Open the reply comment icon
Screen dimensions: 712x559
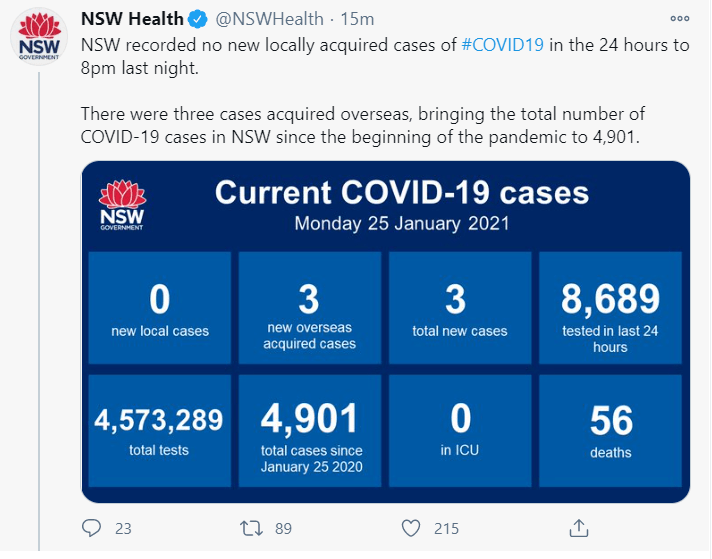pos(91,528)
